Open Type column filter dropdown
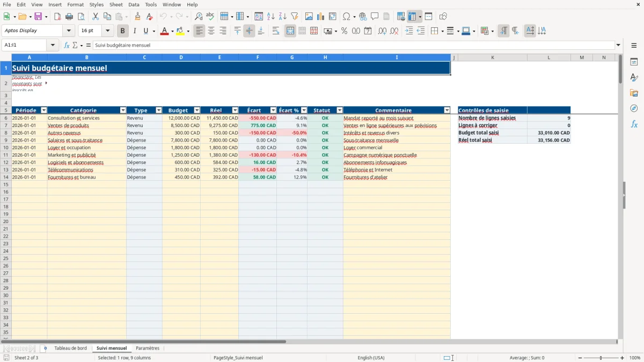The width and height of the screenshot is (644, 362). point(159,110)
